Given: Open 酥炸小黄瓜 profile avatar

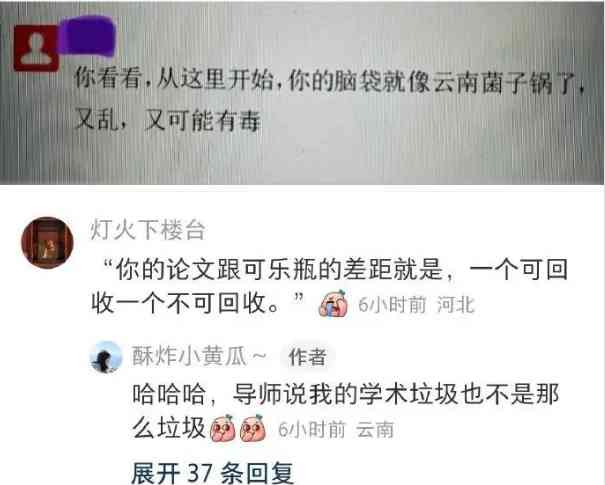Looking at the screenshot, I should click(x=106, y=357).
